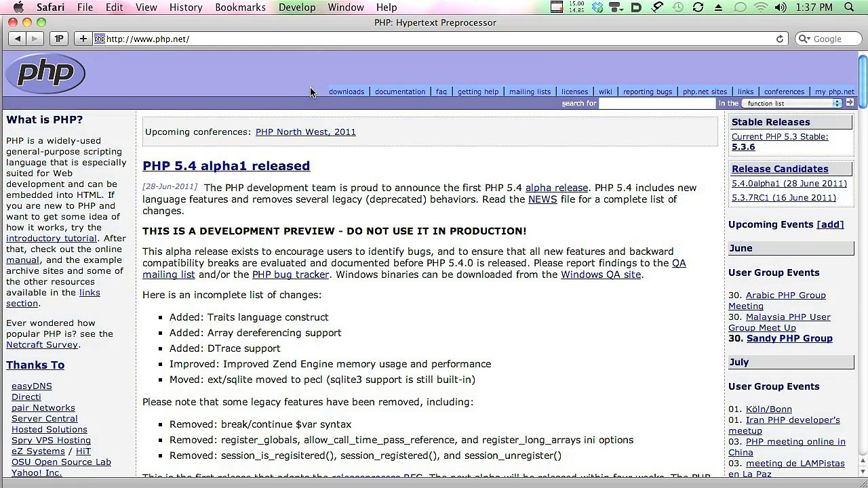Click the faq nav link
Viewport: 868px width, 488px height.
[x=441, y=91]
